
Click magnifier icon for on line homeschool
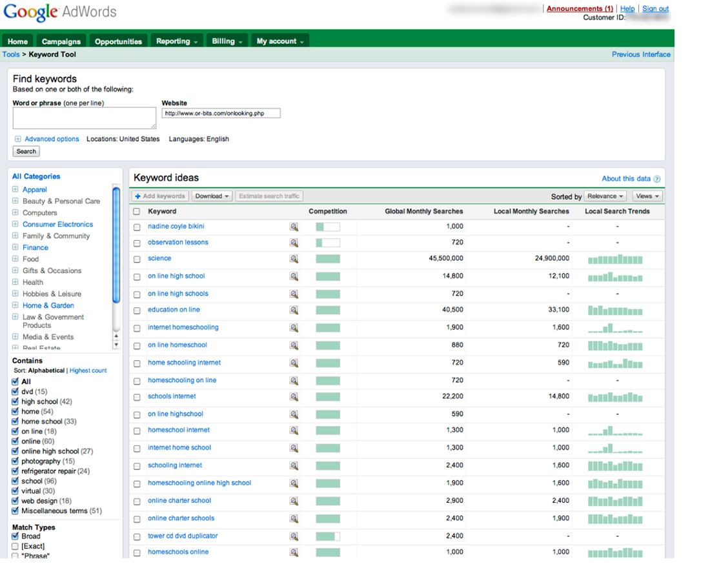[x=294, y=345]
